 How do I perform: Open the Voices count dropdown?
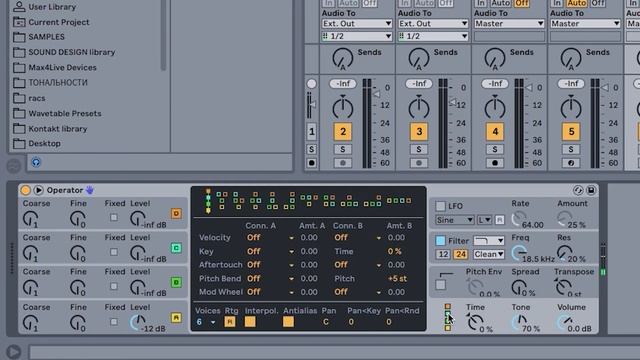point(205,322)
